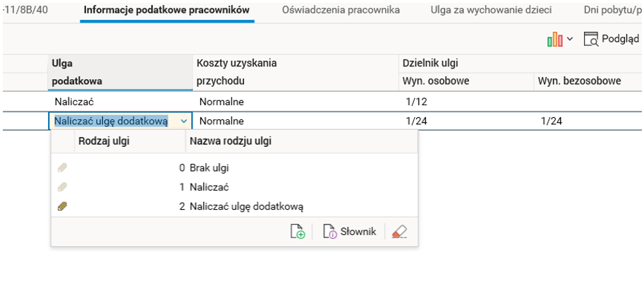Open the Dni pobytu tab
The image size is (644, 298).
(x=612, y=11)
